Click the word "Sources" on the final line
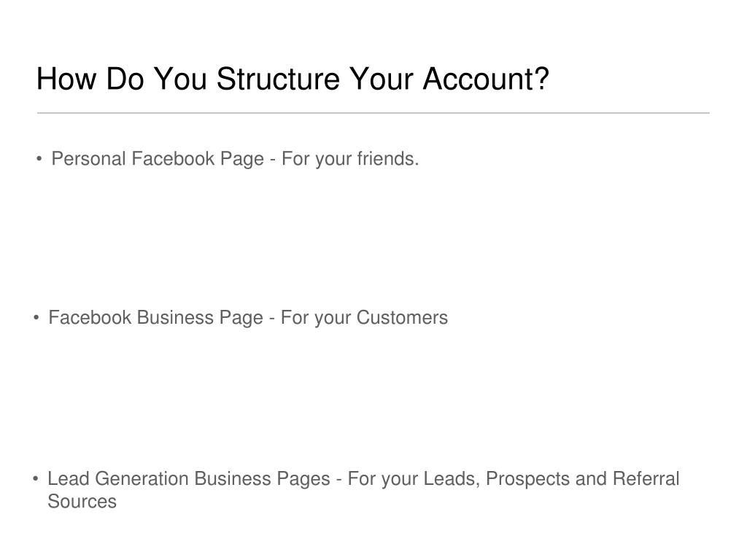Viewport: 747px width, 560px height. point(82,502)
